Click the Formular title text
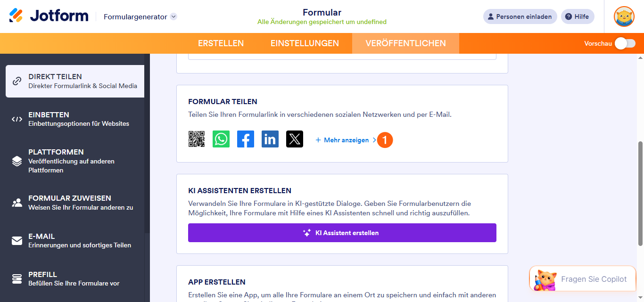Image resolution: width=644 pixels, height=302 pixels. (x=322, y=12)
